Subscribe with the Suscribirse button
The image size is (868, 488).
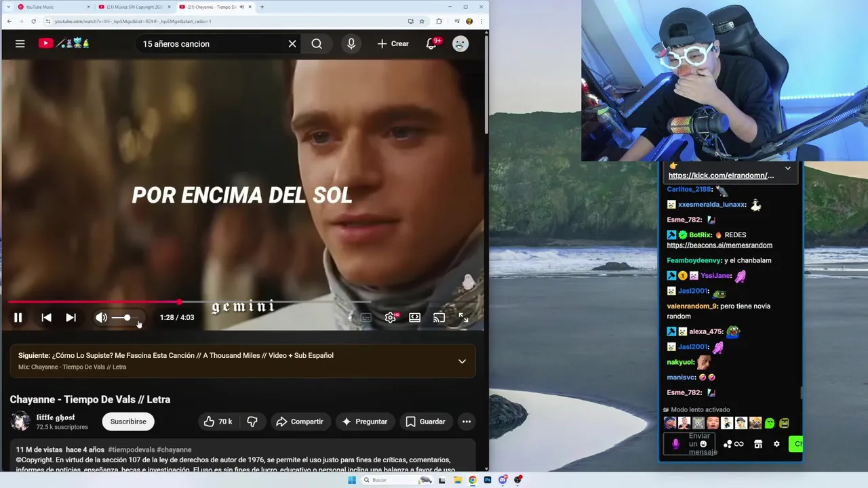pos(128,422)
